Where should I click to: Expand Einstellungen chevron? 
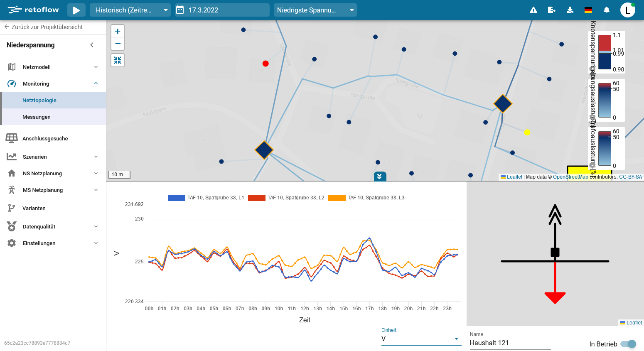(96, 243)
